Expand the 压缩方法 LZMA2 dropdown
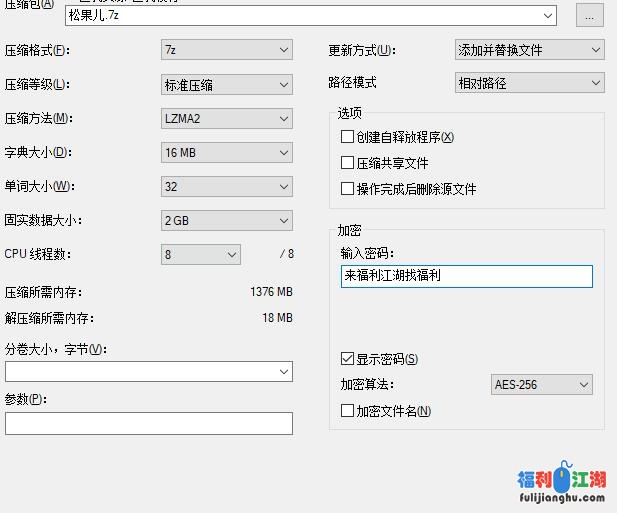This screenshot has width=617, height=513. coord(284,119)
